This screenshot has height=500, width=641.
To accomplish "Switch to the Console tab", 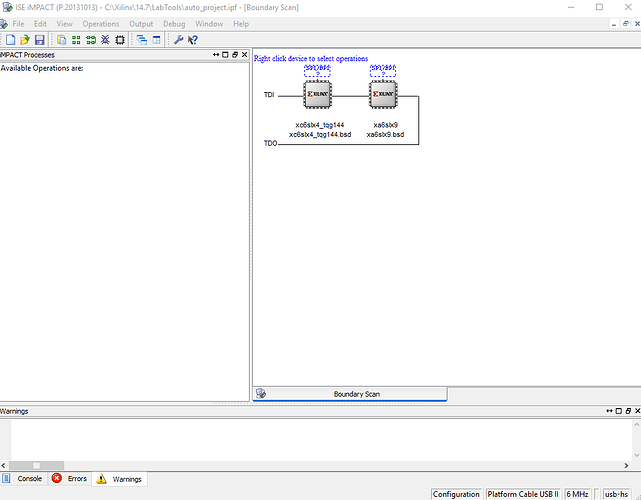I will click(x=23, y=478).
